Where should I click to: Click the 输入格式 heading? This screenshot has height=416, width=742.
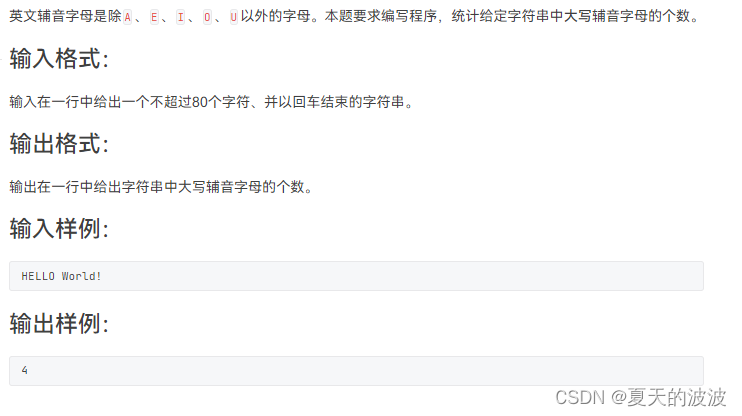click(59, 59)
